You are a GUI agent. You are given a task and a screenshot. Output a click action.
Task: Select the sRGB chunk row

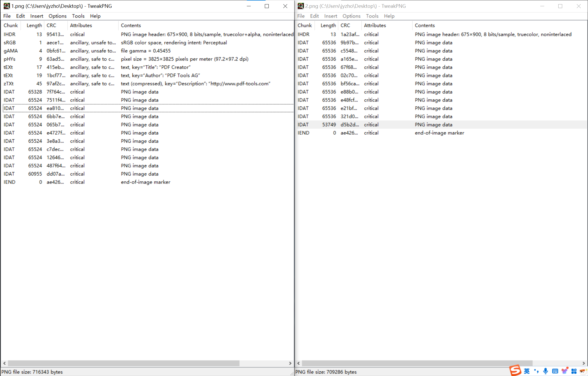coord(148,42)
